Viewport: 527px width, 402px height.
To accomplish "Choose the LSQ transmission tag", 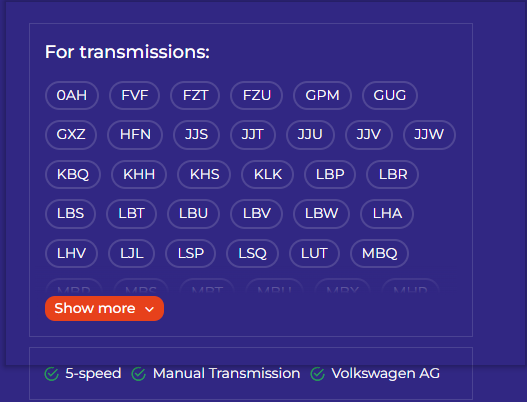I will pyautogui.click(x=252, y=253).
